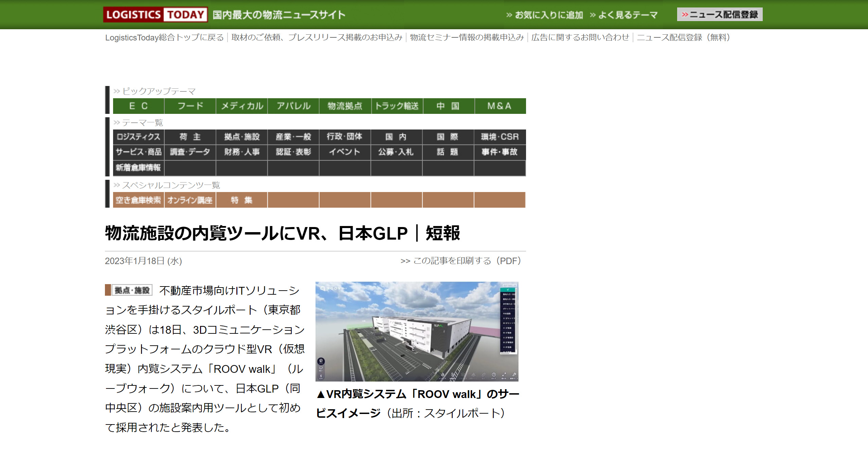Open ロジスティクス theme
The width and height of the screenshot is (868, 450).
[x=139, y=137]
